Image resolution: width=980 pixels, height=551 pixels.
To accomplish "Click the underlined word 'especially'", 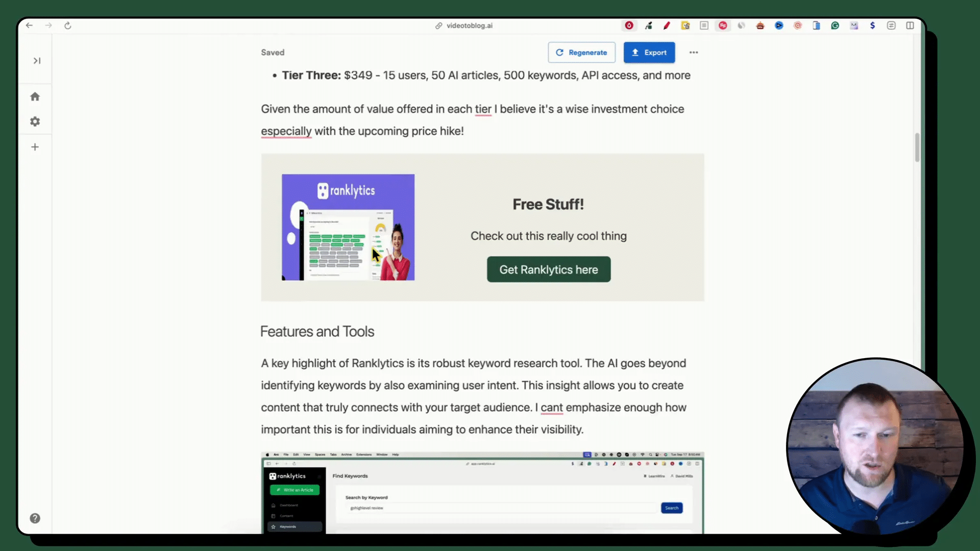I will [286, 131].
